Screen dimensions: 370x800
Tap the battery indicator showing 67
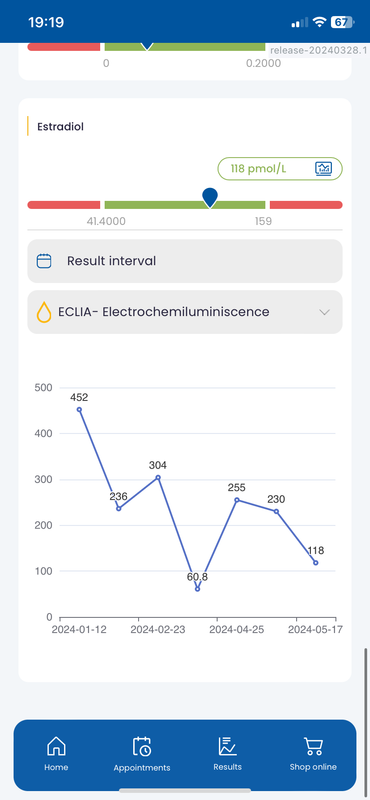(342, 22)
